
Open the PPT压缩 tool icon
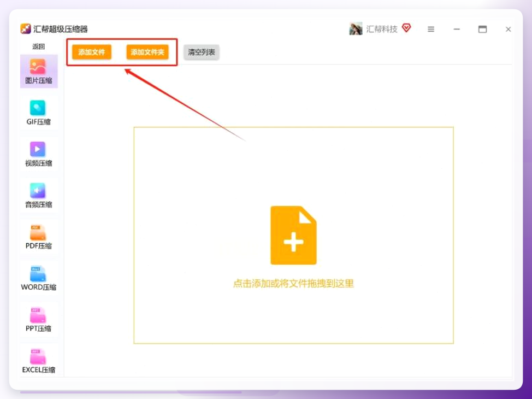(38, 315)
